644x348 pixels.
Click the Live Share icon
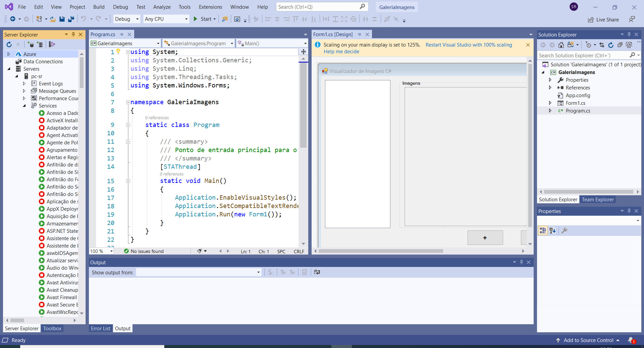(x=591, y=20)
